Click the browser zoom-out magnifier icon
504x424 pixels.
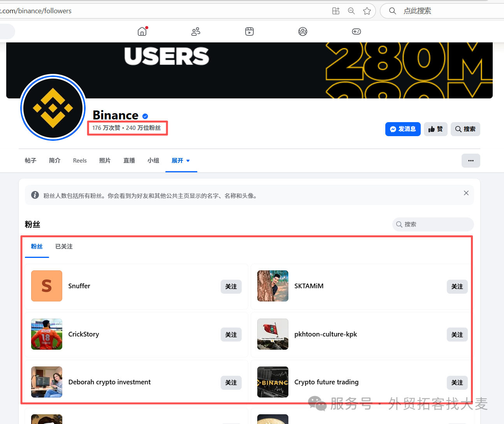pyautogui.click(x=351, y=11)
